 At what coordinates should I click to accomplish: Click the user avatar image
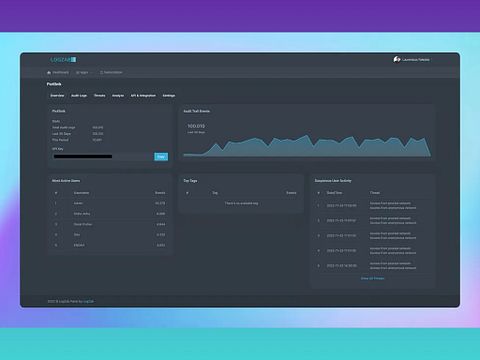click(396, 59)
